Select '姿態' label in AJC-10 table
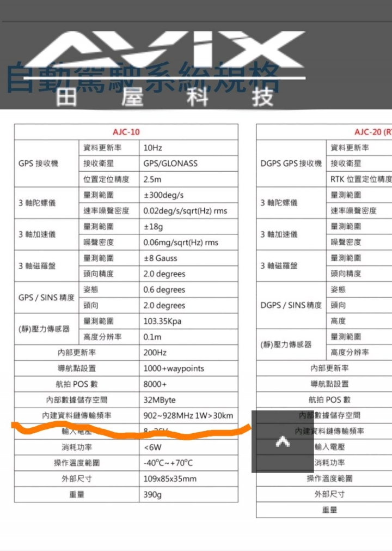Image resolution: width=392 pixels, height=551 pixels. click(90, 289)
